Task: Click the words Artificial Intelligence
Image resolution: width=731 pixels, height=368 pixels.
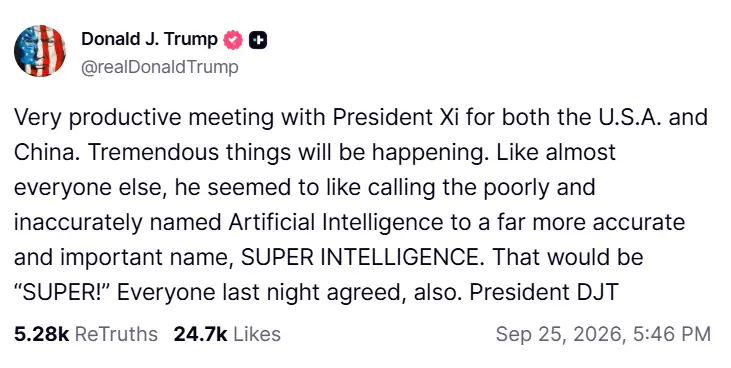Action: pyautogui.click(x=336, y=222)
